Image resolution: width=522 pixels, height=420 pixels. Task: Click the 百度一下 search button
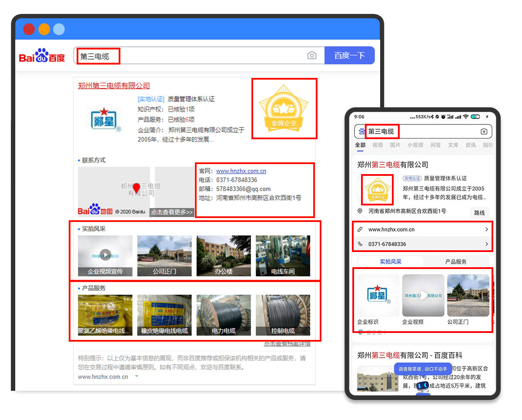pyautogui.click(x=349, y=55)
